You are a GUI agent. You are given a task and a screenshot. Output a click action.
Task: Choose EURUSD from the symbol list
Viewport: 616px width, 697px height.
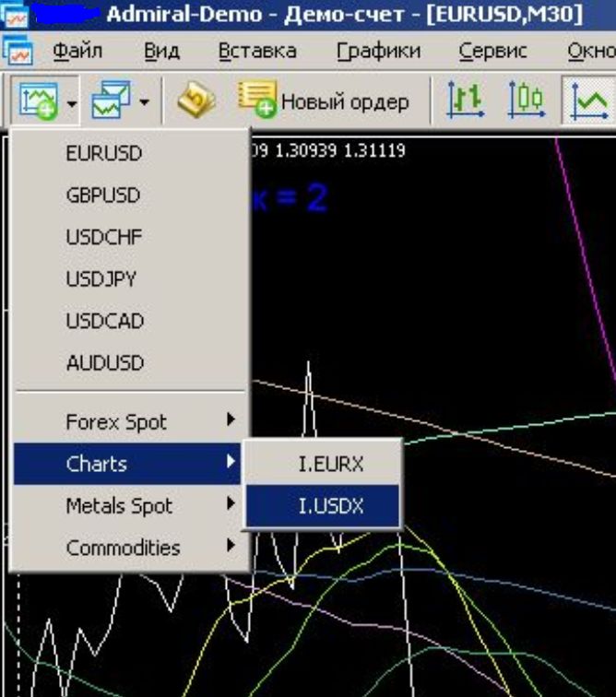point(129,153)
